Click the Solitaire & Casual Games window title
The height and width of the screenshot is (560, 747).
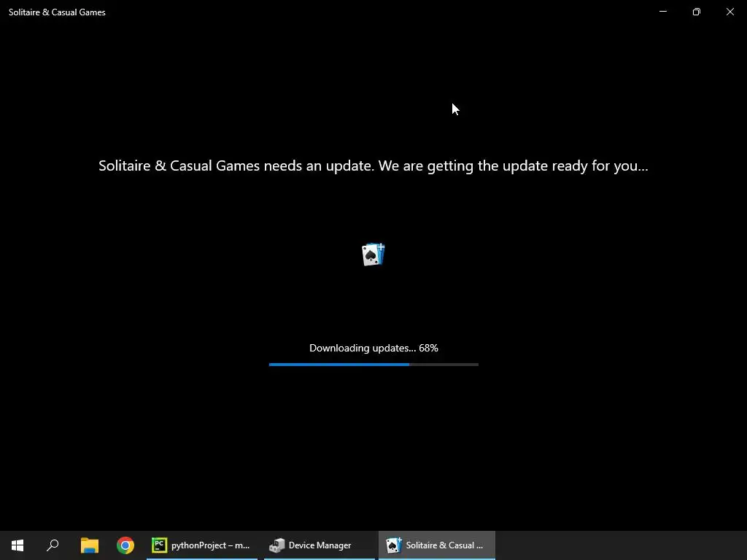click(57, 12)
